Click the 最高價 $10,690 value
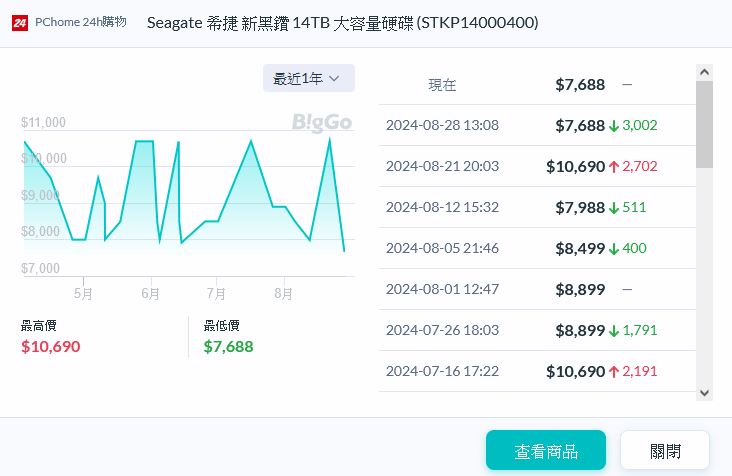The image size is (732, 476). [x=50, y=347]
